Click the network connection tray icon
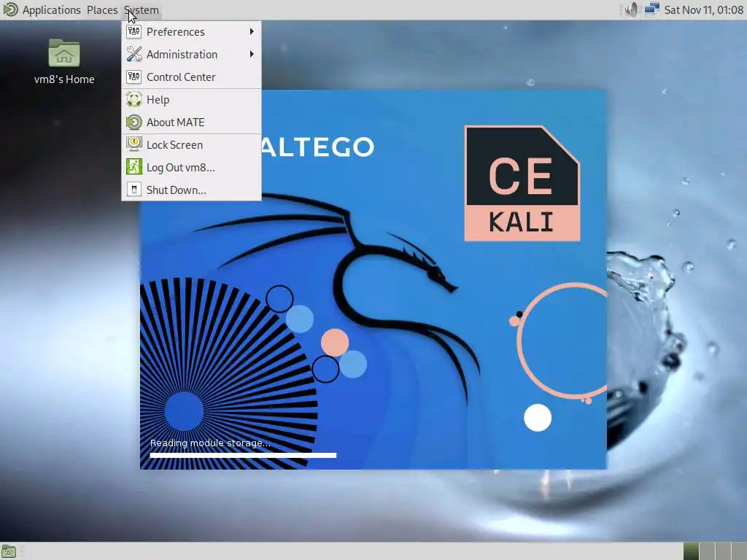The image size is (747, 560). (x=651, y=9)
